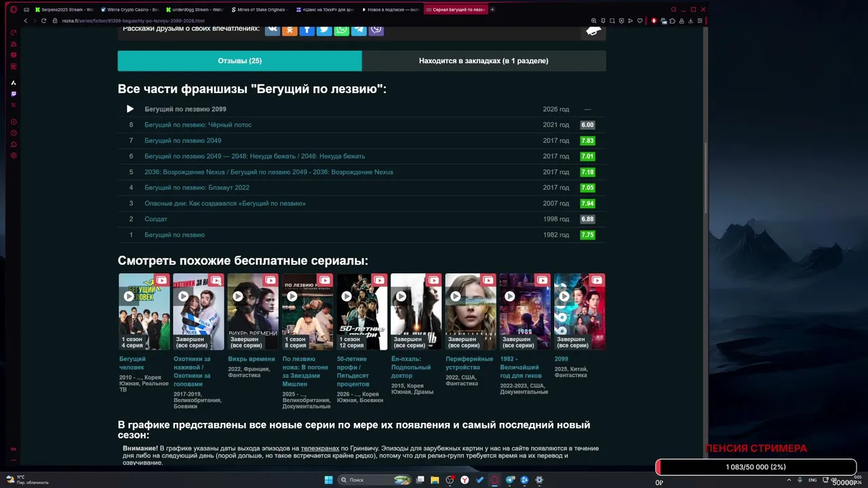Open Telegram from the taskbar
The image size is (868, 488).
point(510,480)
